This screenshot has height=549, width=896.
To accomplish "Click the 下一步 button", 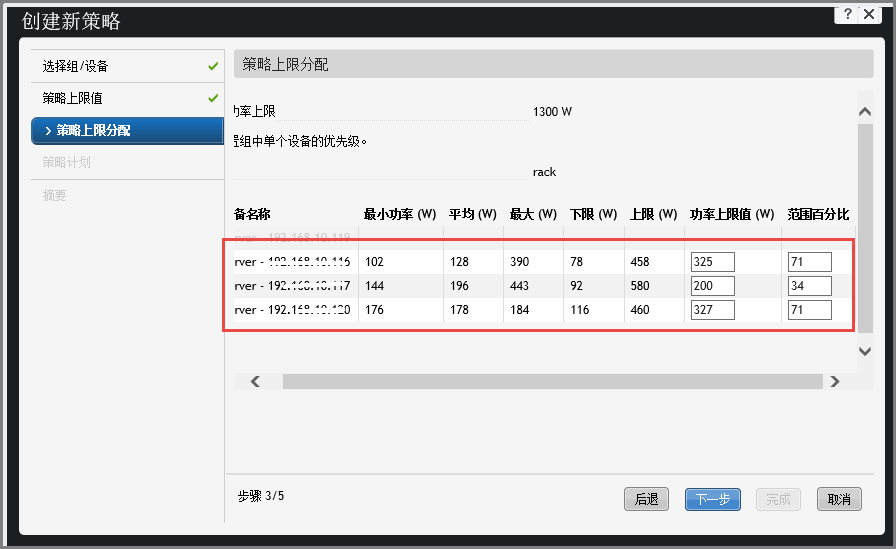I will (713, 499).
